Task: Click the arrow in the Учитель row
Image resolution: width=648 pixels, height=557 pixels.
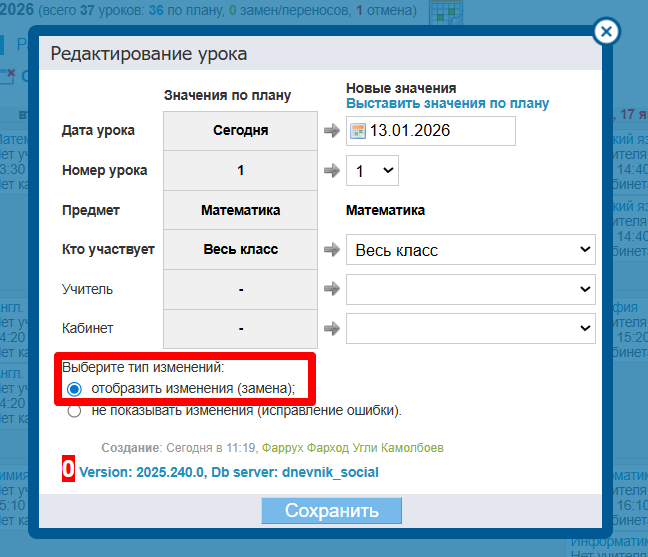Action: (x=332, y=290)
